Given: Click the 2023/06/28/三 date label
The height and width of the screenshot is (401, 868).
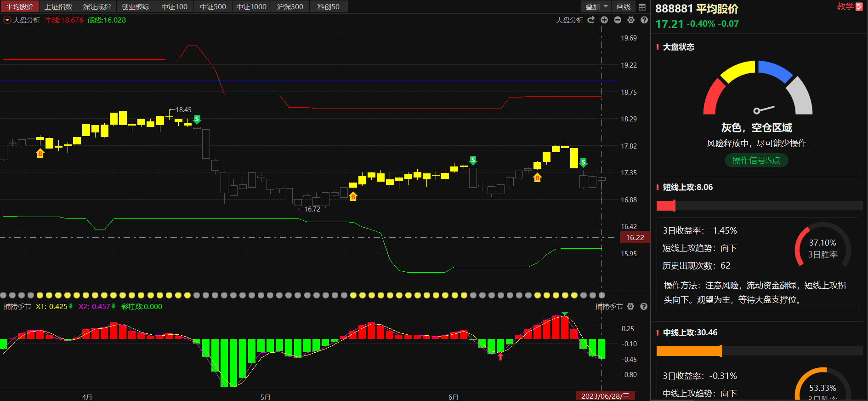Looking at the screenshot, I should click(x=605, y=396).
